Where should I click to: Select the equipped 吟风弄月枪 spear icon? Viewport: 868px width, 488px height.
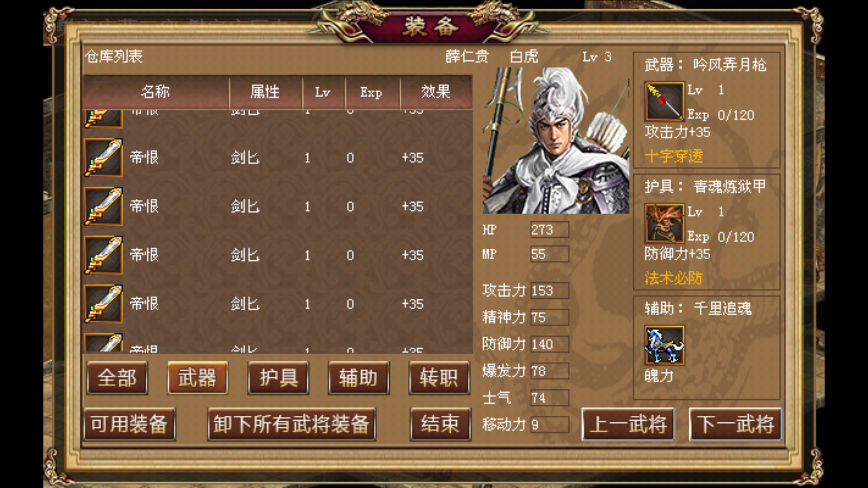(664, 102)
